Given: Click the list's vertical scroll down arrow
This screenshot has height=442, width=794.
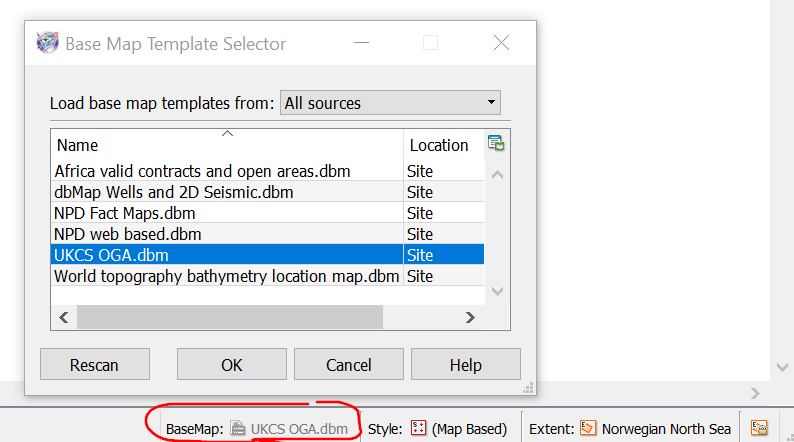Looking at the screenshot, I should pyautogui.click(x=497, y=291).
